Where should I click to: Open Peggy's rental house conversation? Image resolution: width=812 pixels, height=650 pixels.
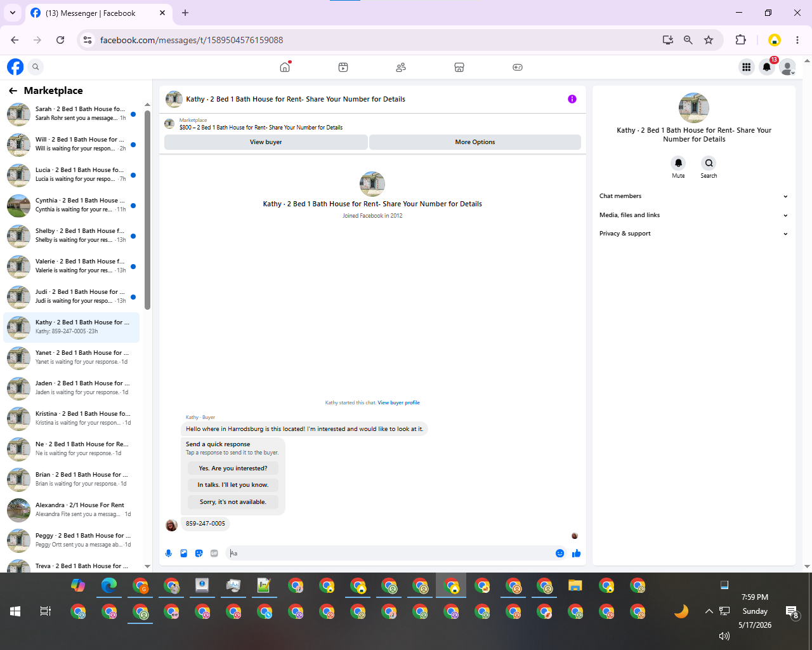(72, 540)
